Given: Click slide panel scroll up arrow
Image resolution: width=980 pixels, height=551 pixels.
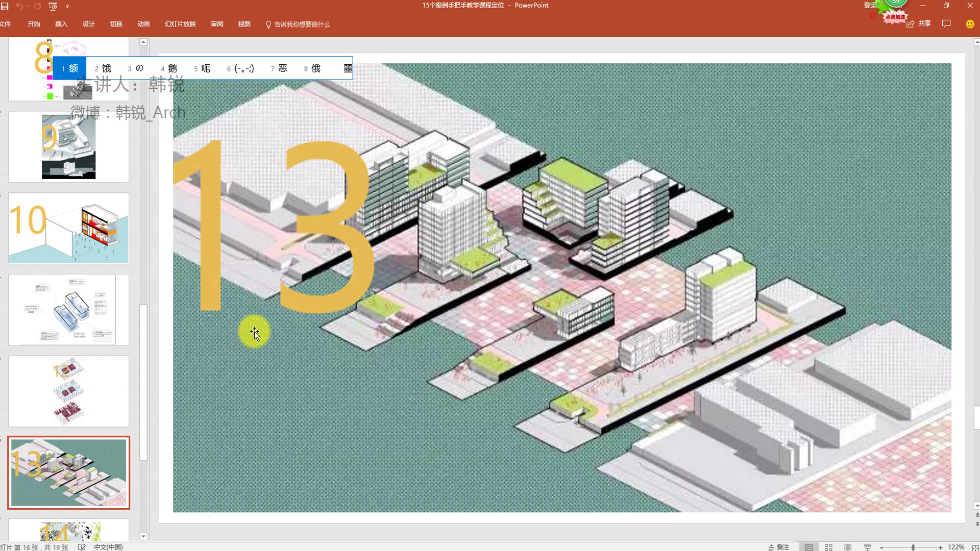Looking at the screenshot, I should [x=143, y=42].
